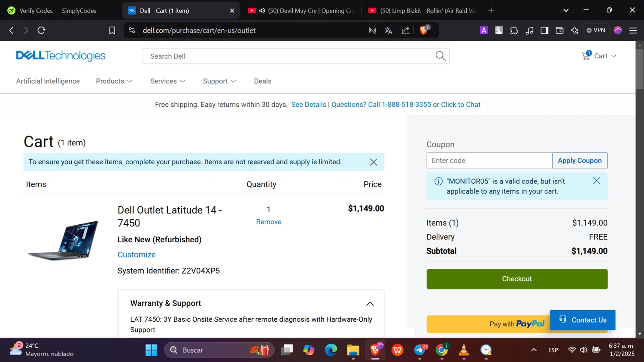
Task: Click the VPN button
Action: point(596,30)
